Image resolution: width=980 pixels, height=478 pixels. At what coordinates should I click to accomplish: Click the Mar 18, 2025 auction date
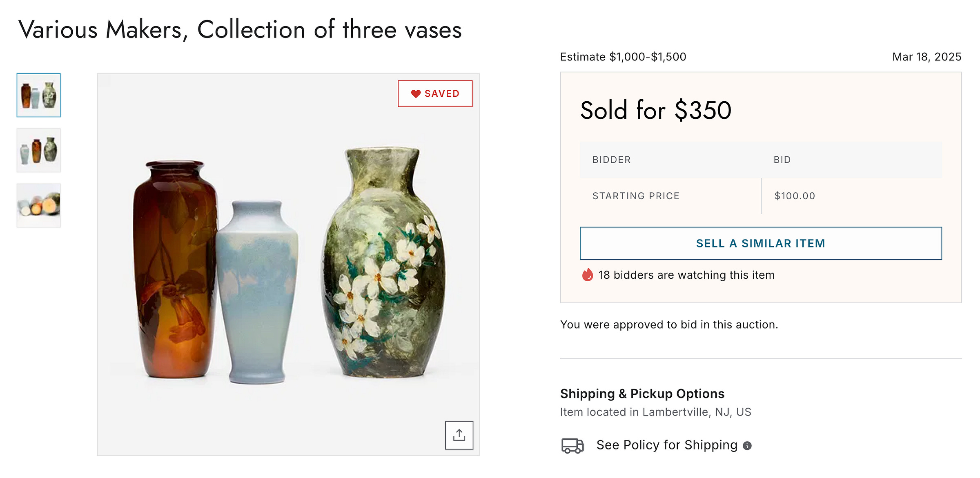(x=927, y=57)
